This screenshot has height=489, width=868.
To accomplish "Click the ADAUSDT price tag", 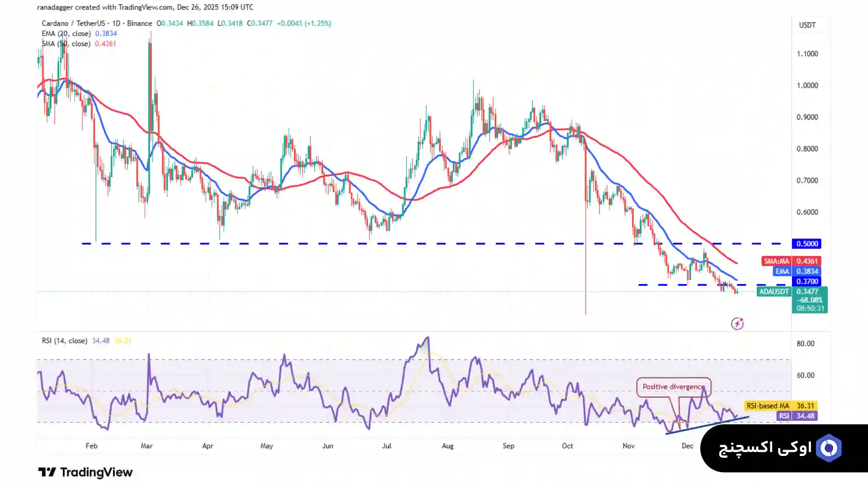I will point(774,292).
